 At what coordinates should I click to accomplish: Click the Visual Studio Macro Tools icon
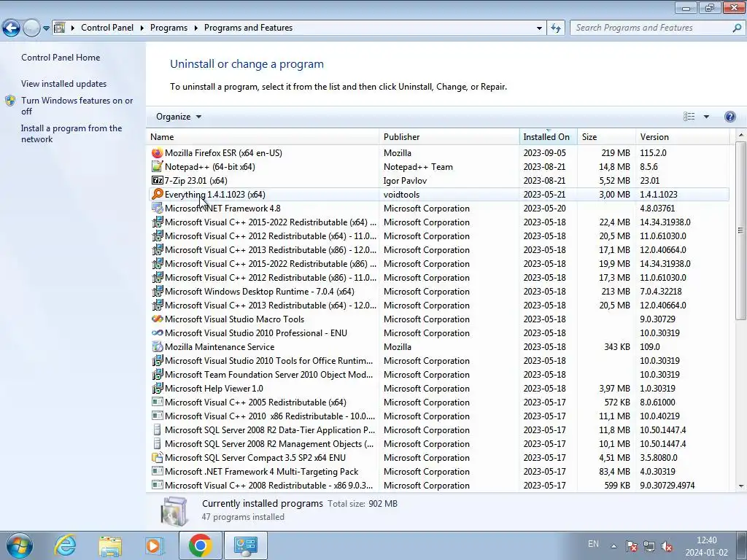pyautogui.click(x=158, y=319)
